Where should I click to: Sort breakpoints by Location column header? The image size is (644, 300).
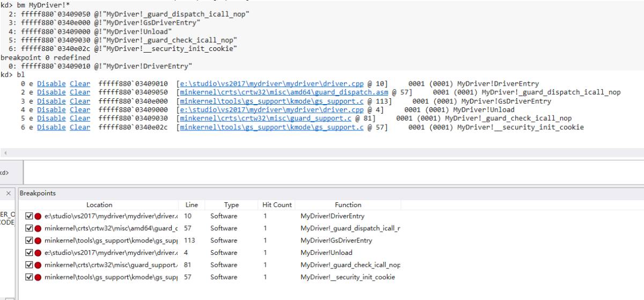[x=99, y=205]
